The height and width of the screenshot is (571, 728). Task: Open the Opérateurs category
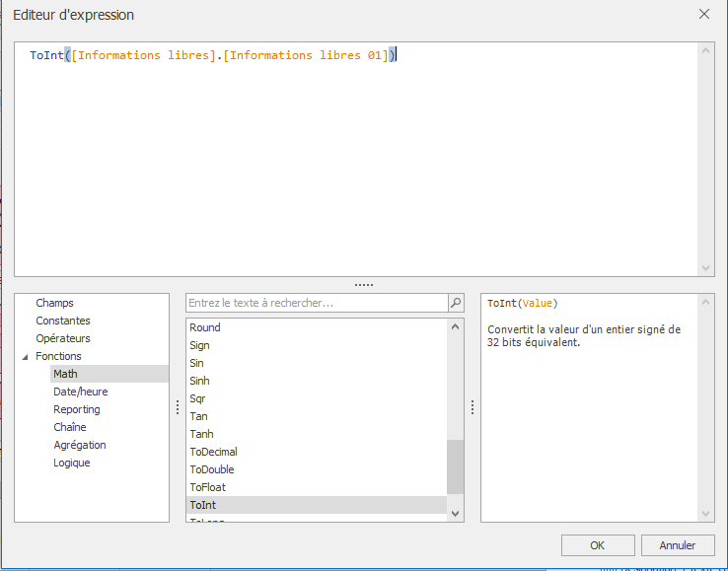(x=62, y=338)
